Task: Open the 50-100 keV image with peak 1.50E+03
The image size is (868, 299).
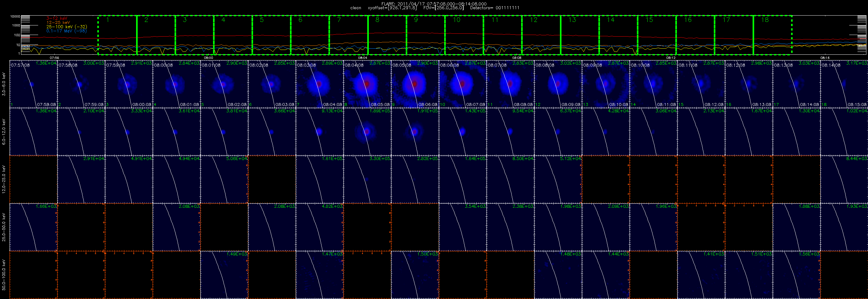Action: pos(415,275)
